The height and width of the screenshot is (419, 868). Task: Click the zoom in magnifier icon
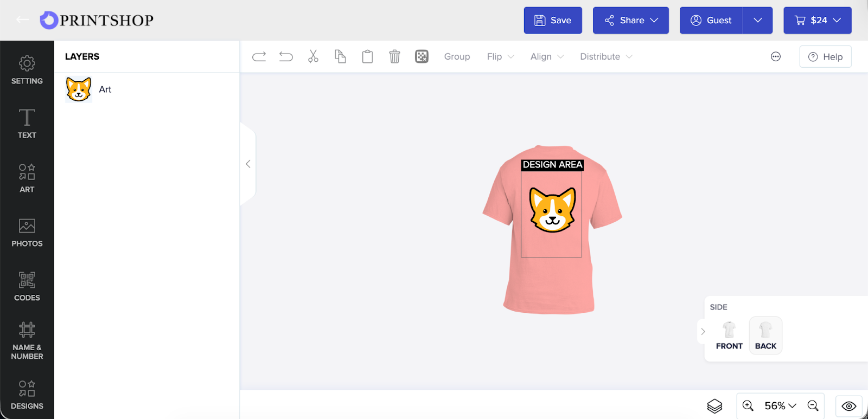click(748, 405)
